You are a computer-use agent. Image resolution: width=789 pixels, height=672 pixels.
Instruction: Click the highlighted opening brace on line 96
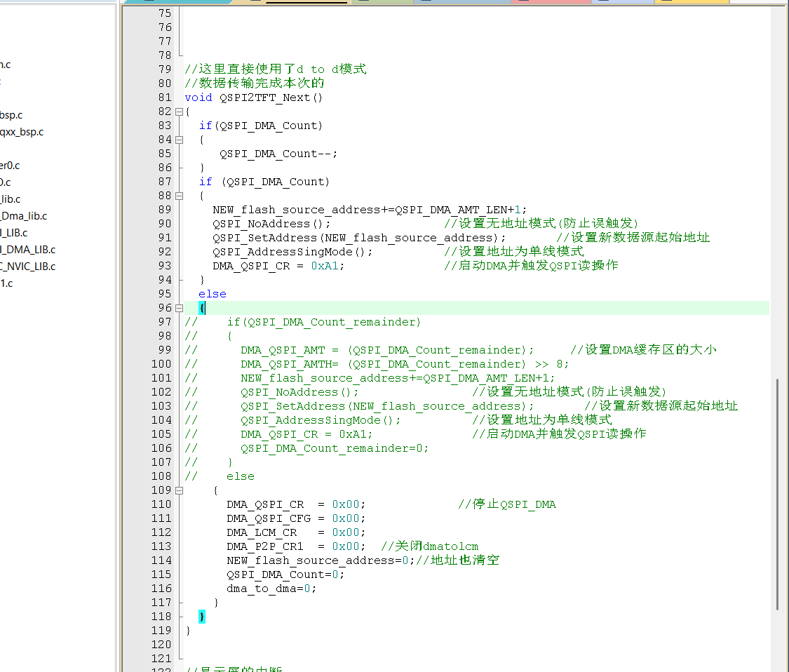tap(202, 308)
